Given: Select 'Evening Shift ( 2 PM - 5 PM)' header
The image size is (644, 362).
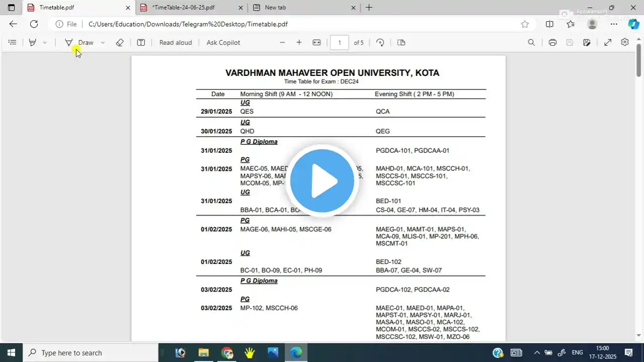Looking at the screenshot, I should [415, 94].
